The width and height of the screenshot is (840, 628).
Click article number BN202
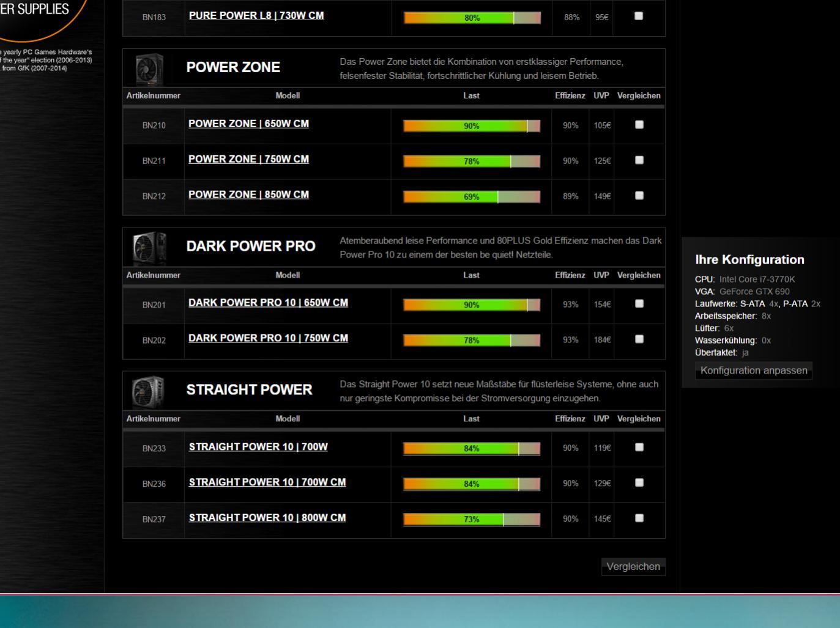154,340
